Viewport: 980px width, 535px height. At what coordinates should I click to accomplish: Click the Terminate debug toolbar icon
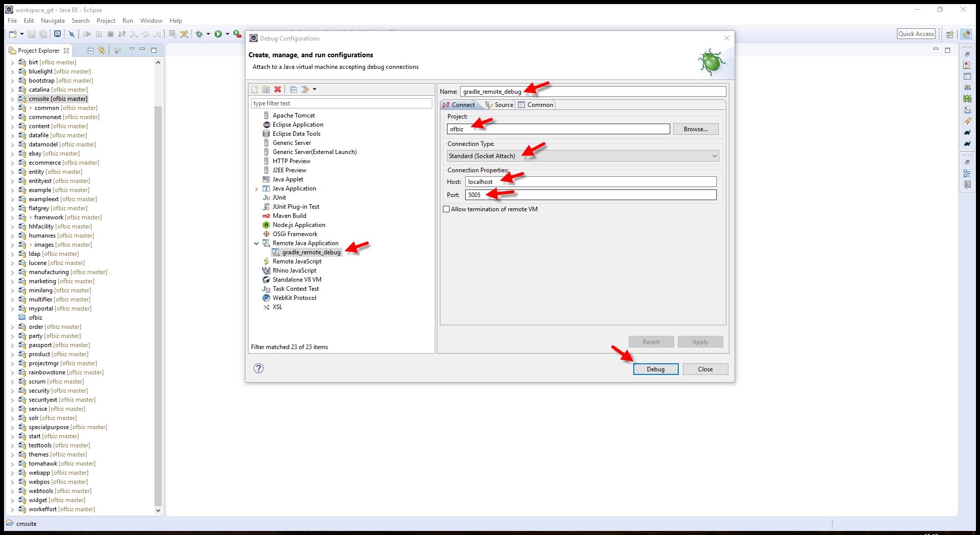click(110, 34)
